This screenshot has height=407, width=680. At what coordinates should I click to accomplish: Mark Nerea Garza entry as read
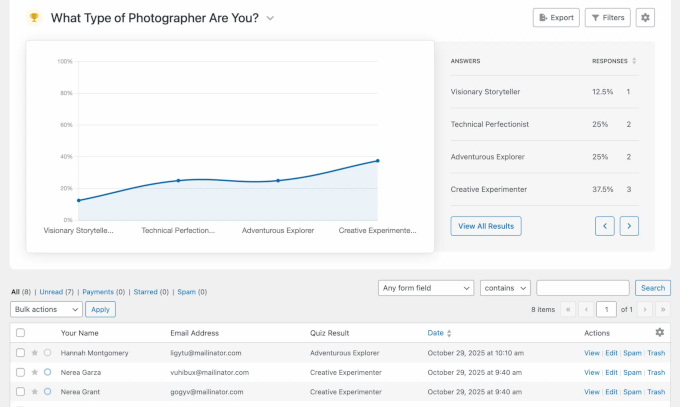pyautogui.click(x=47, y=372)
